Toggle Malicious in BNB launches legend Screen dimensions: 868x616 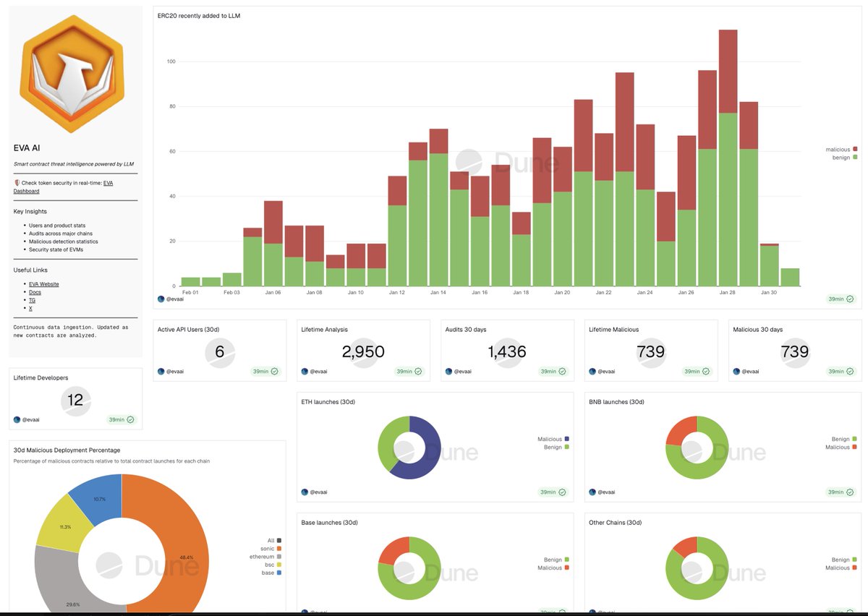(x=841, y=447)
